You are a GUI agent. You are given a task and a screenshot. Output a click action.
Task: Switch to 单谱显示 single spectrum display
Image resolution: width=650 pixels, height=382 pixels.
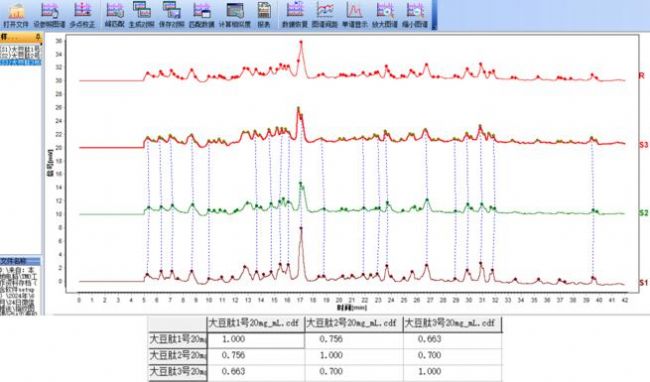coord(354,15)
